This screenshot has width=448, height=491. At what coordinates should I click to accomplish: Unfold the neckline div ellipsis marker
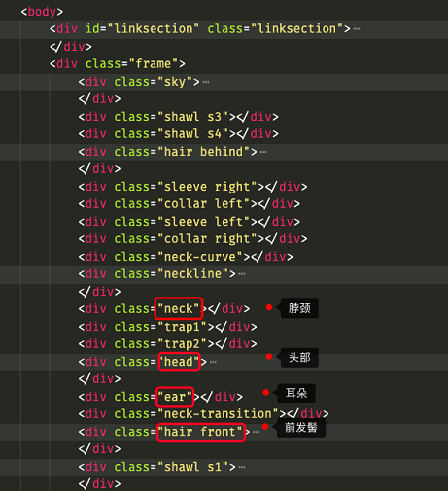point(242,274)
